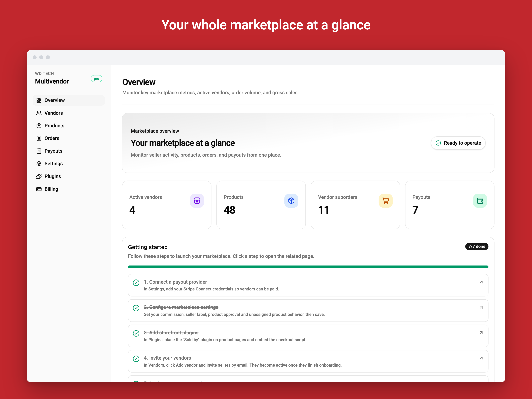Image resolution: width=532 pixels, height=399 pixels.
Task: Click the Multivendor app title
Action: click(52, 81)
